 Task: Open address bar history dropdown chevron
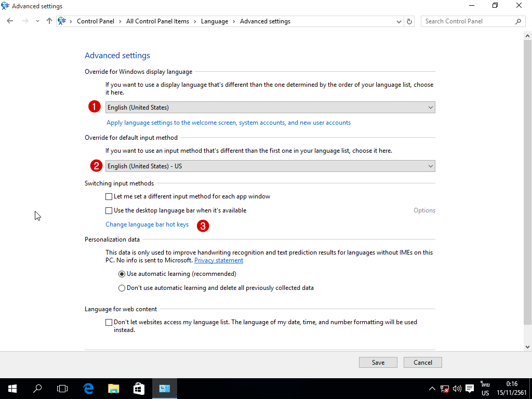pos(398,21)
